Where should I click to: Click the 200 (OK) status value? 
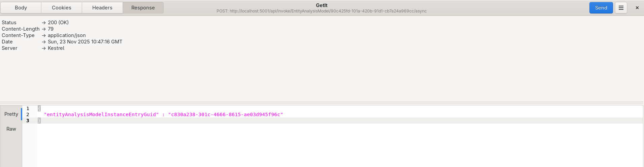58,23
